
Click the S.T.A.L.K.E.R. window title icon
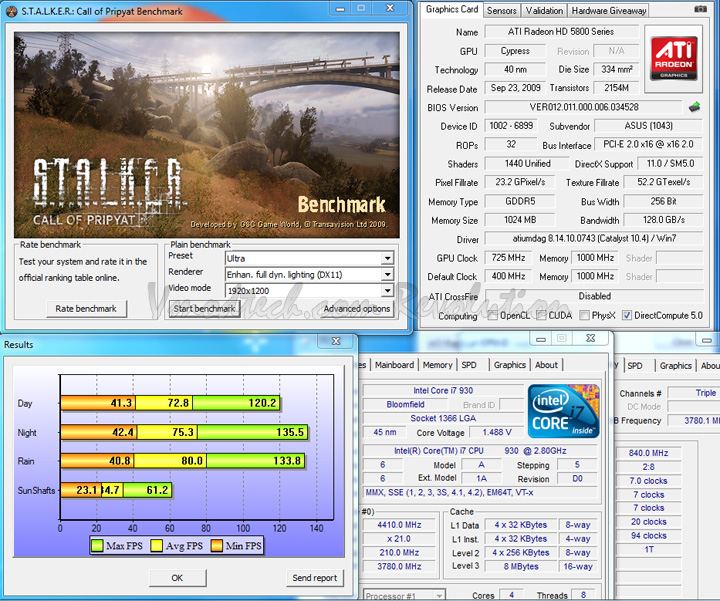[x=11, y=11]
